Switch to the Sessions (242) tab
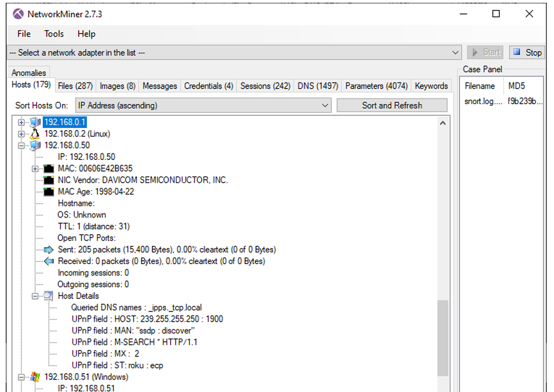The width and height of the screenshot is (554, 392). click(265, 86)
